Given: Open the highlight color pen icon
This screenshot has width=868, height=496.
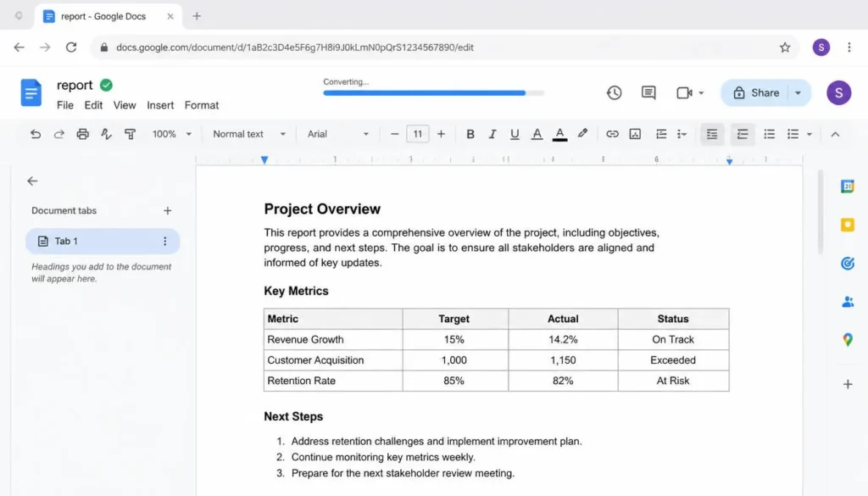Looking at the screenshot, I should tap(582, 133).
